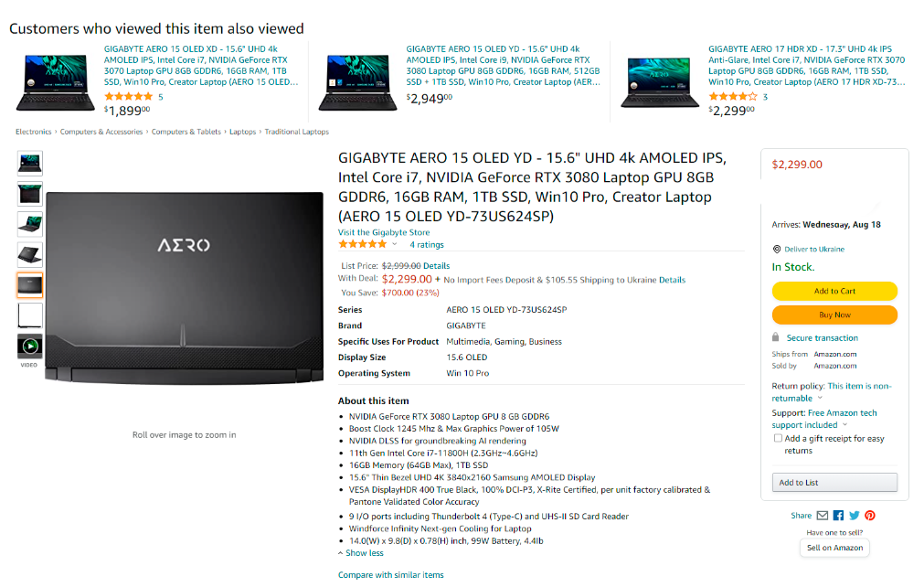
Task: Share on Pinterest icon
Action: [x=870, y=516]
